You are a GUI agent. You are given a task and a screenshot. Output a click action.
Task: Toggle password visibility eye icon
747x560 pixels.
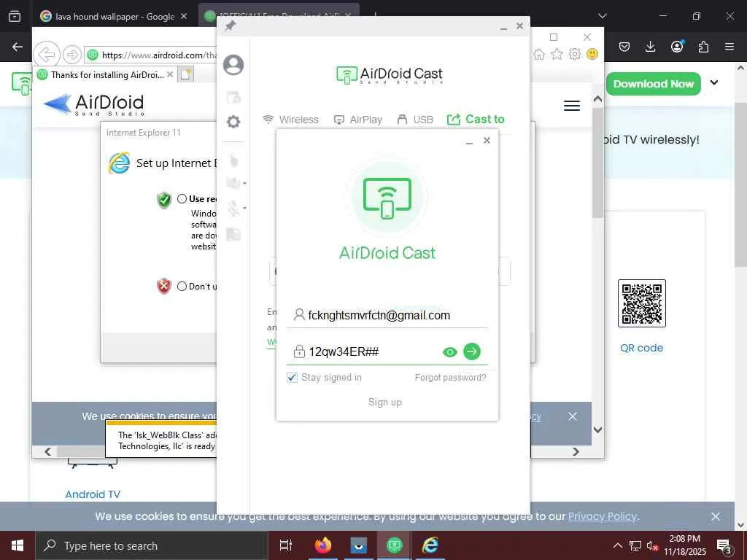(x=449, y=352)
